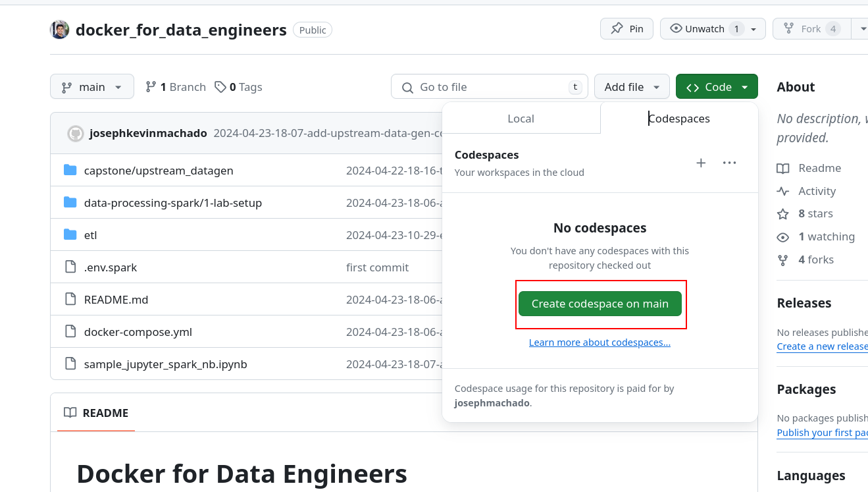This screenshot has height=492, width=868.
Task: Open the main branch selector
Action: tap(92, 87)
